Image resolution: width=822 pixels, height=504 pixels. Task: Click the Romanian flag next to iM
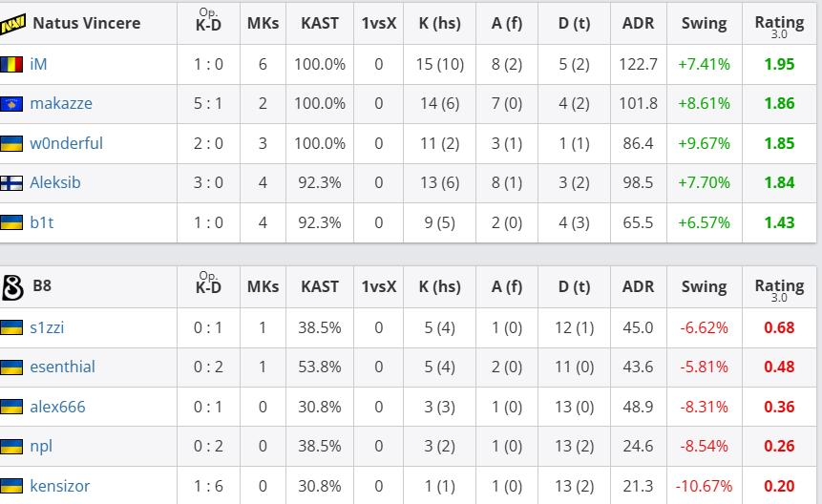(11, 65)
